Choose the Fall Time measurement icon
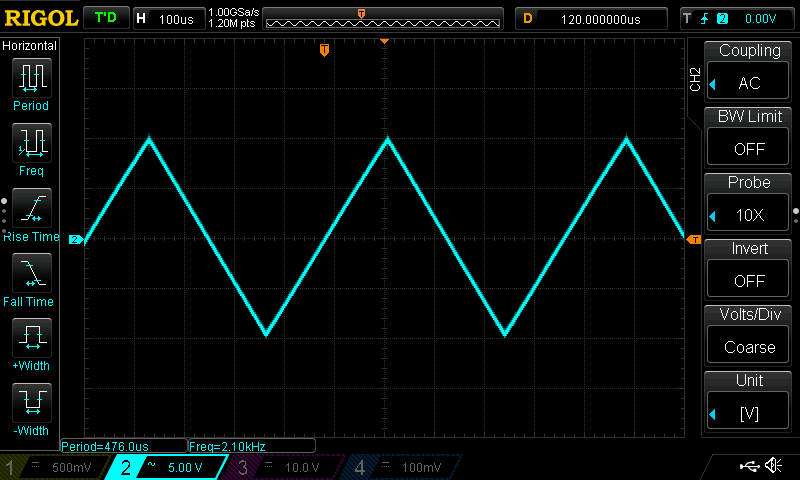The image size is (800, 480). pyautogui.click(x=31, y=272)
